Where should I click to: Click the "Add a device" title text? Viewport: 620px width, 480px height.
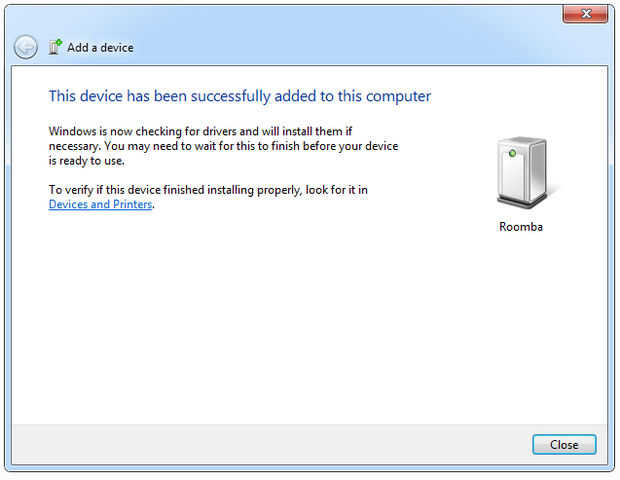(100, 47)
